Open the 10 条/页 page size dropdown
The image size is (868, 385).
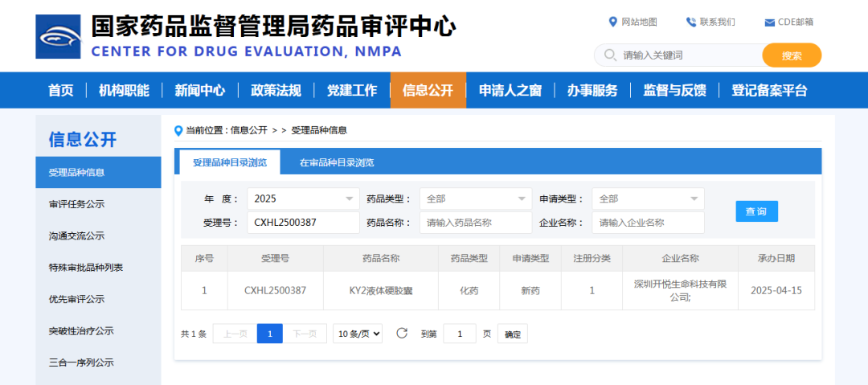[x=358, y=334]
